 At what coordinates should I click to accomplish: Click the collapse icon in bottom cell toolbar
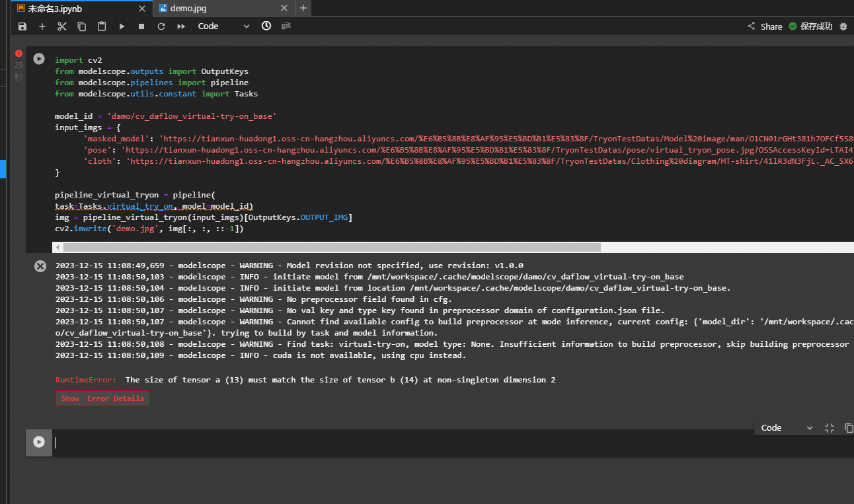click(x=830, y=428)
